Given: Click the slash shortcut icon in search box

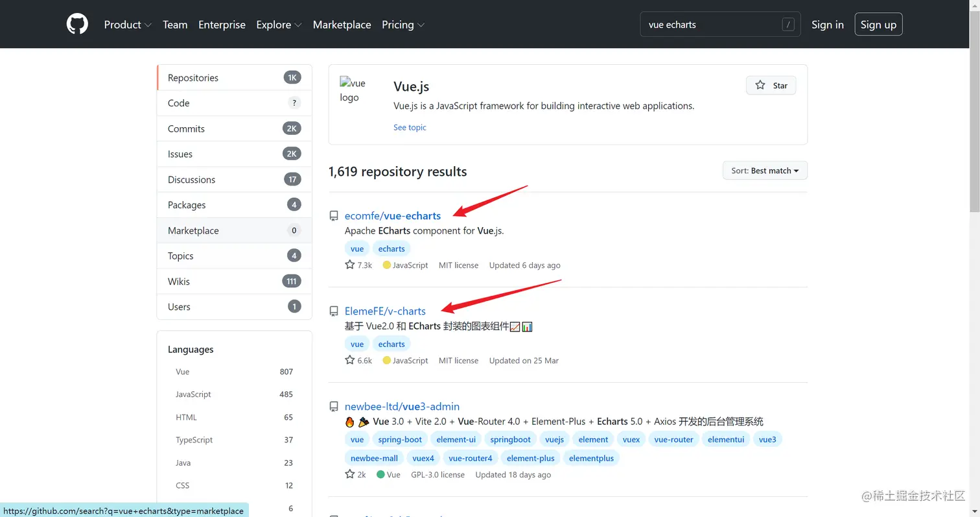Looking at the screenshot, I should pyautogui.click(x=788, y=25).
